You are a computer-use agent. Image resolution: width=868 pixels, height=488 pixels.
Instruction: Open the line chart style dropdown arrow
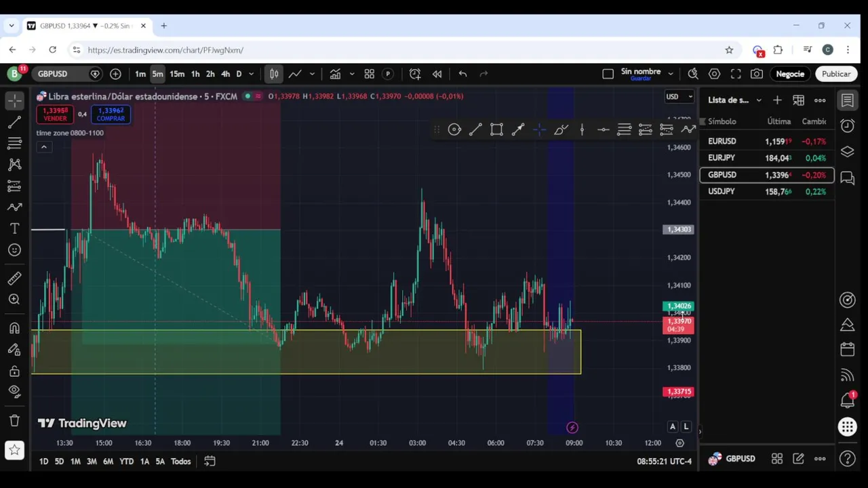tap(312, 74)
